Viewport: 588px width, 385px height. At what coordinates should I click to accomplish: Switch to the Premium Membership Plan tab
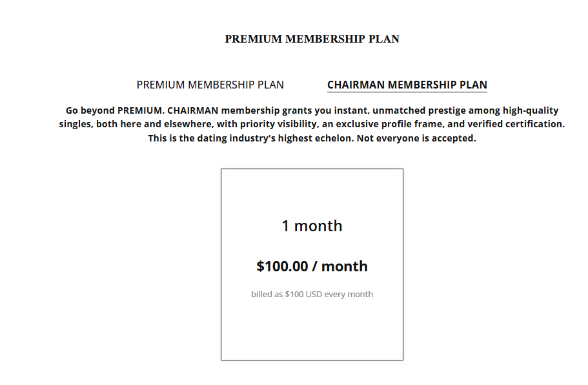point(210,85)
